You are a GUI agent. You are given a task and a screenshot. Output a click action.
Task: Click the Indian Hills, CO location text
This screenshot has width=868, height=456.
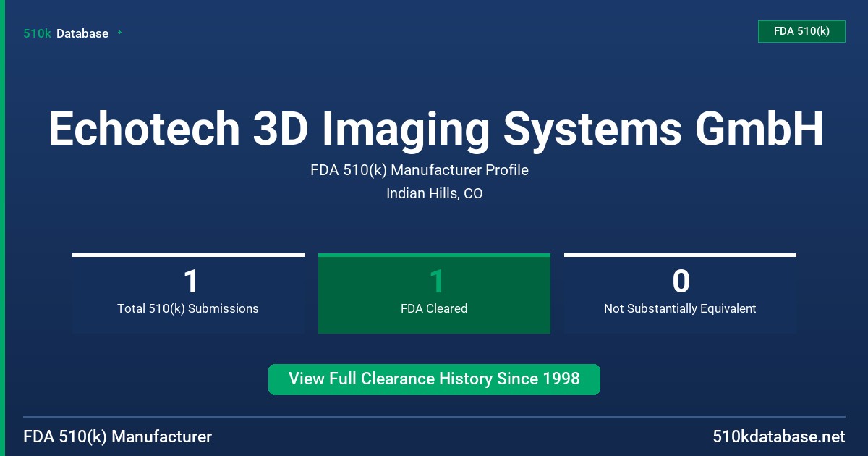click(434, 194)
